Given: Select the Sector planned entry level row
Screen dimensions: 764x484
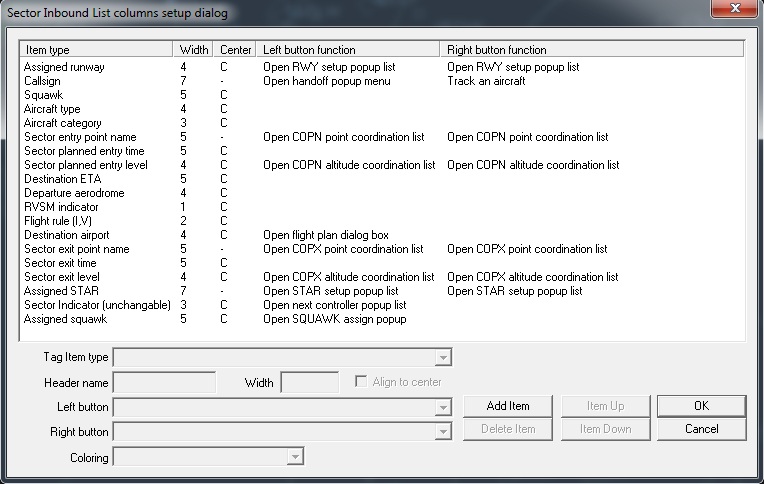Looking at the screenshot, I should tap(382, 165).
